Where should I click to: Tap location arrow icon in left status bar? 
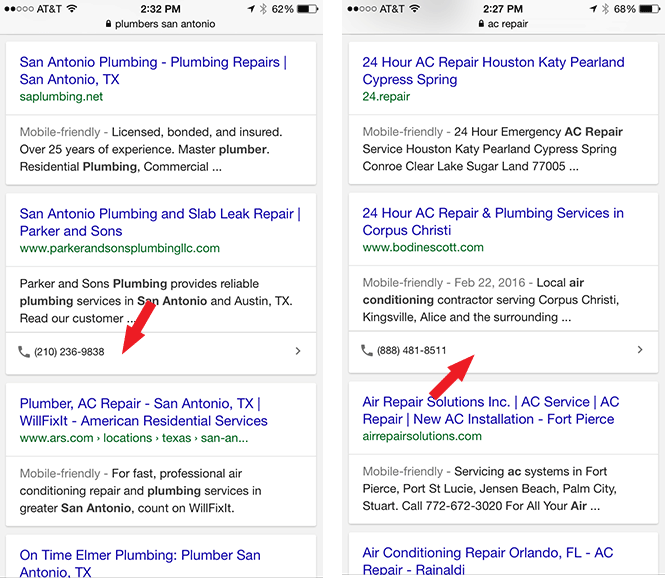pyautogui.click(x=251, y=9)
